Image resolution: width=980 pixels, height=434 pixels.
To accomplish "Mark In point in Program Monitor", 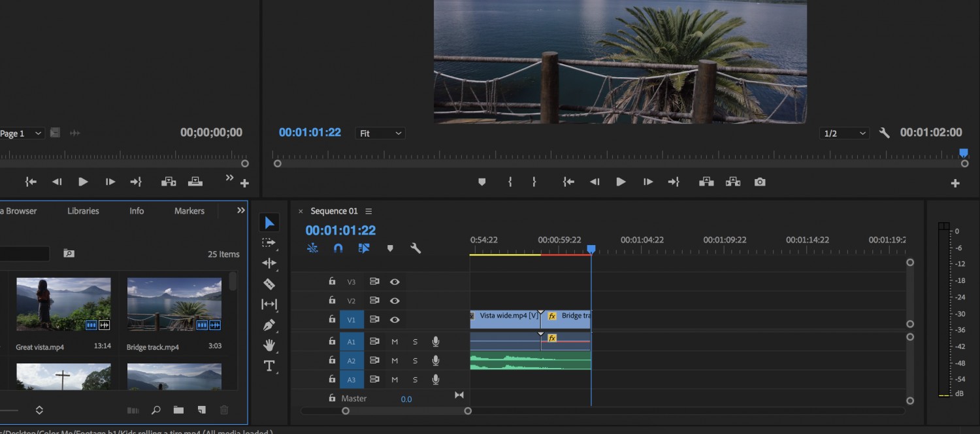I will click(510, 182).
